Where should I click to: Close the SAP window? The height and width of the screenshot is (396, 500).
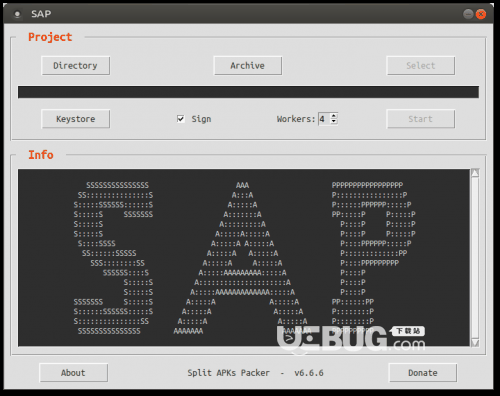coord(481,14)
